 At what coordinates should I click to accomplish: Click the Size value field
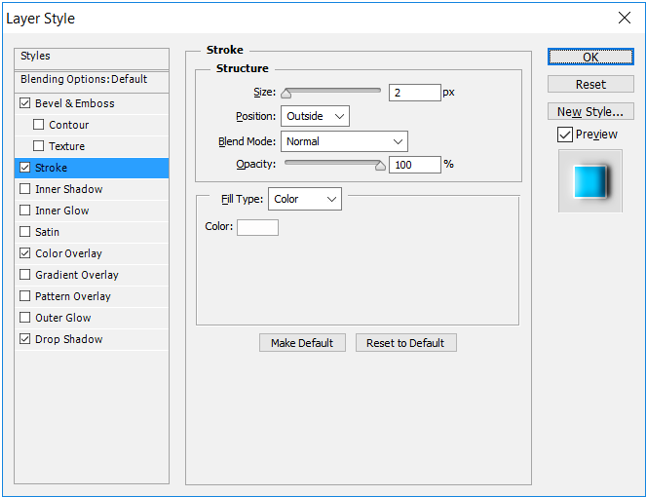point(415,93)
